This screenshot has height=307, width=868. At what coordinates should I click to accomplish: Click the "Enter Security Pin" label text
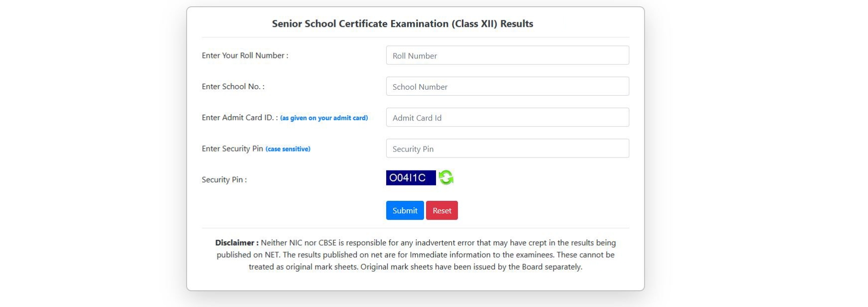[232, 149]
